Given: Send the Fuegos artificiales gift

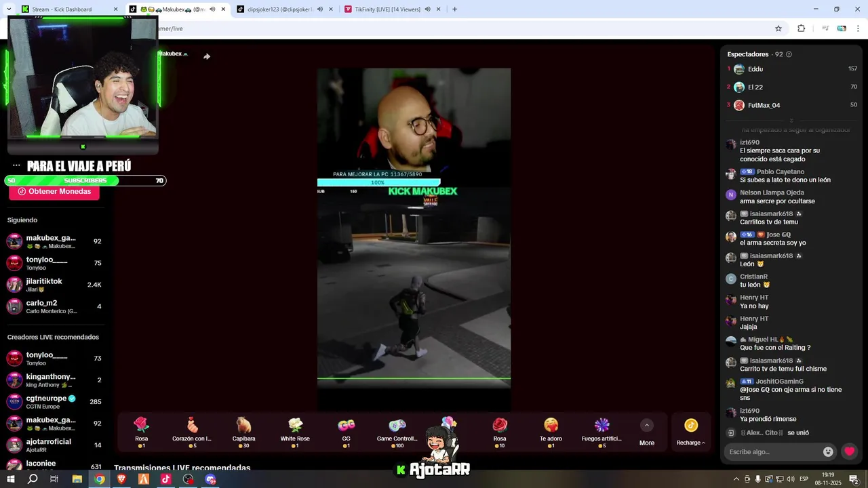Looking at the screenshot, I should 601,432.
